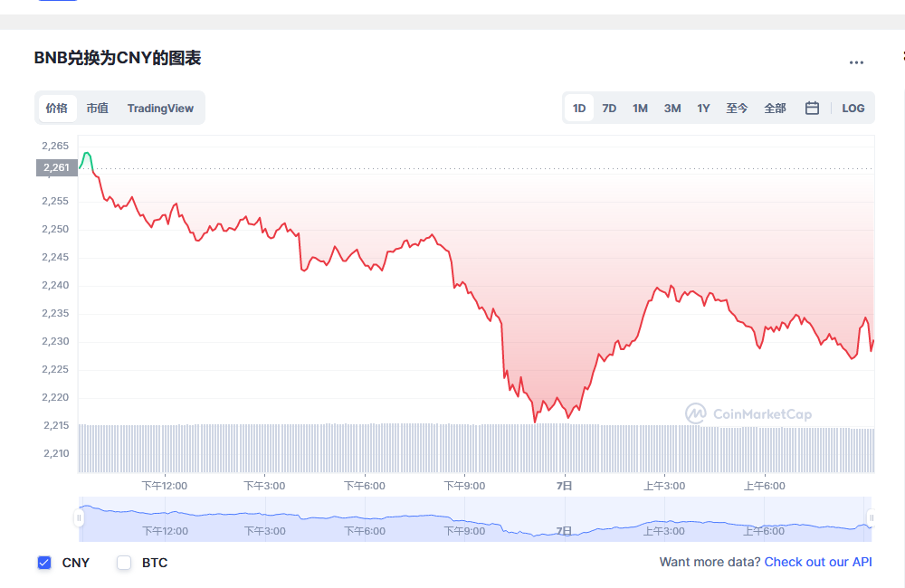
Task: Select the 1M time range
Action: pos(640,108)
